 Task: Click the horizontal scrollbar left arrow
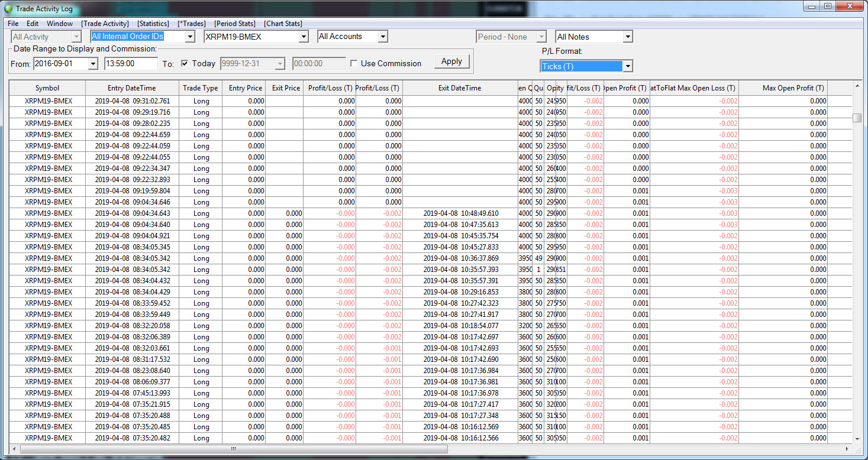[x=14, y=449]
